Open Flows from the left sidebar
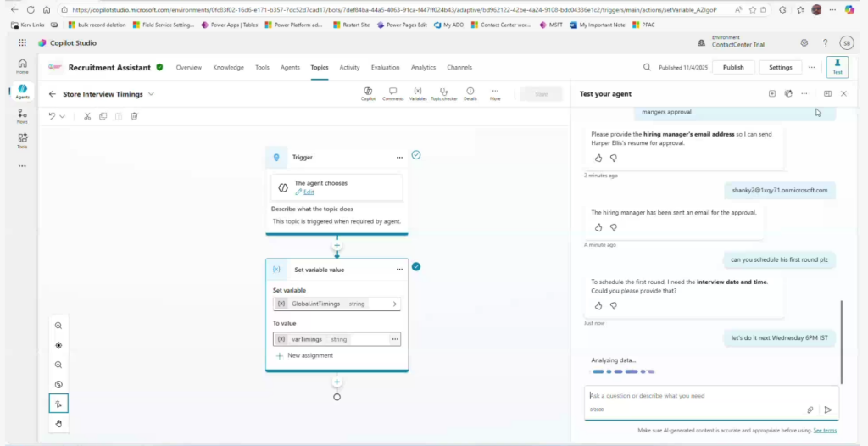 tap(22, 115)
